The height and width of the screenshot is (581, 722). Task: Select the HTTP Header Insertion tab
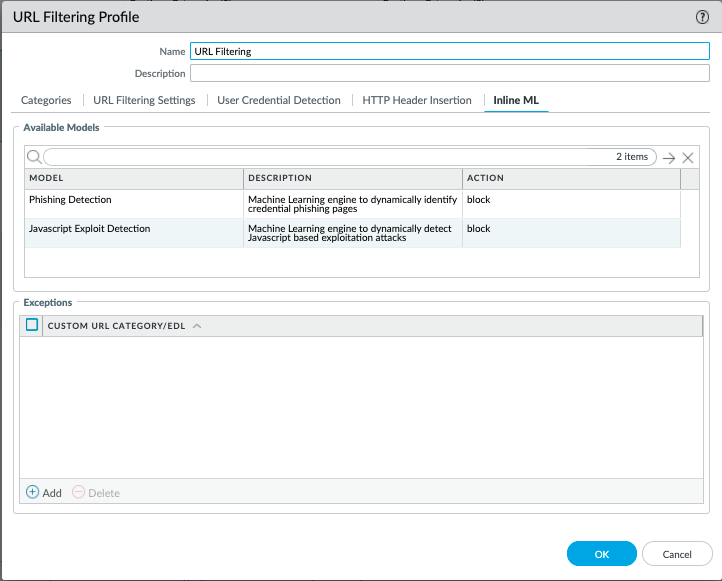(417, 100)
